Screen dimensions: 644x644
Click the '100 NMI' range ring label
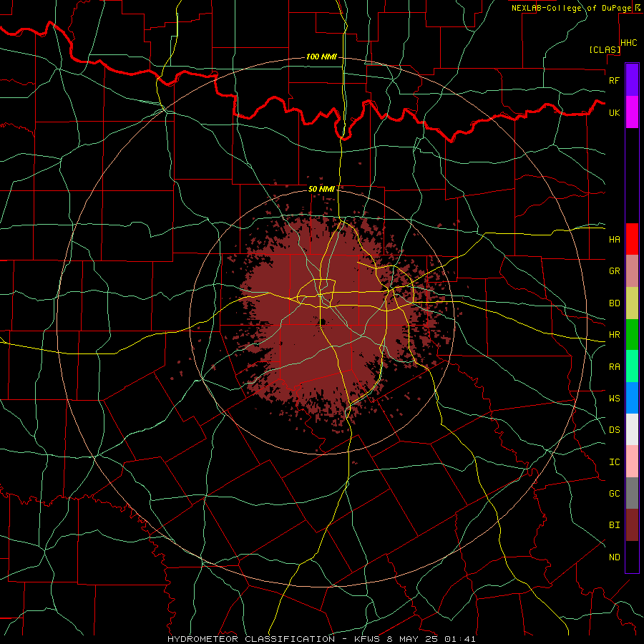[x=321, y=57]
